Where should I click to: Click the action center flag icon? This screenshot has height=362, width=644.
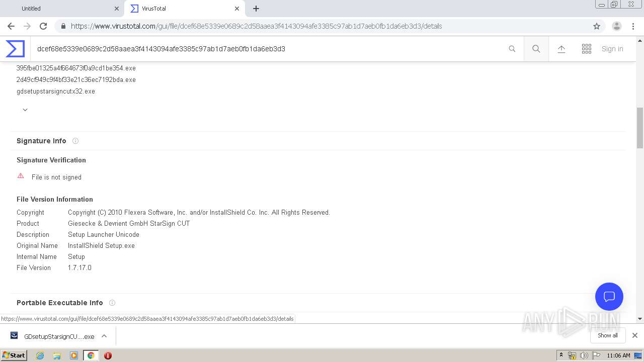coord(596,355)
